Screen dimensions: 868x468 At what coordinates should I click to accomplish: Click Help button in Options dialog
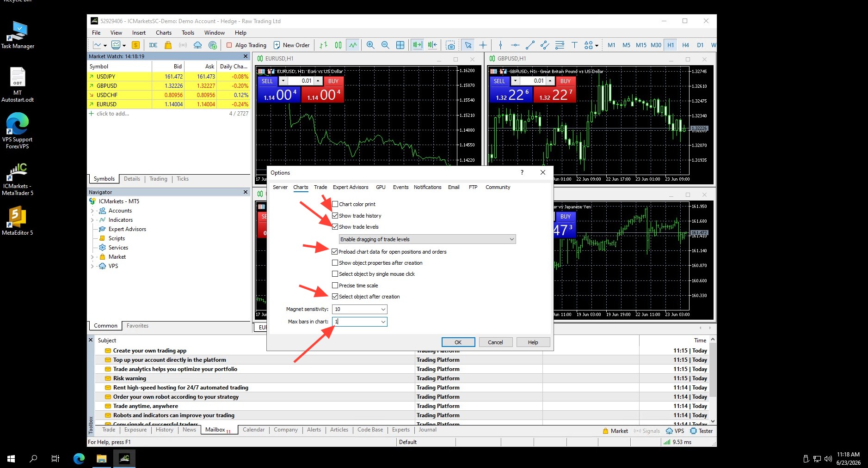(533, 342)
